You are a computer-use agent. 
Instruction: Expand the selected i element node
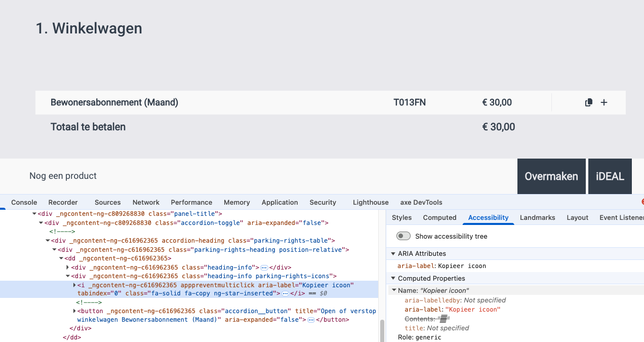(x=74, y=285)
